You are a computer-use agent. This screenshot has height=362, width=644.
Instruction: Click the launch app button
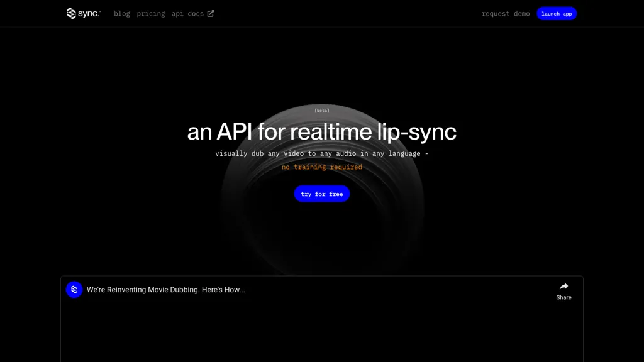pyautogui.click(x=557, y=13)
